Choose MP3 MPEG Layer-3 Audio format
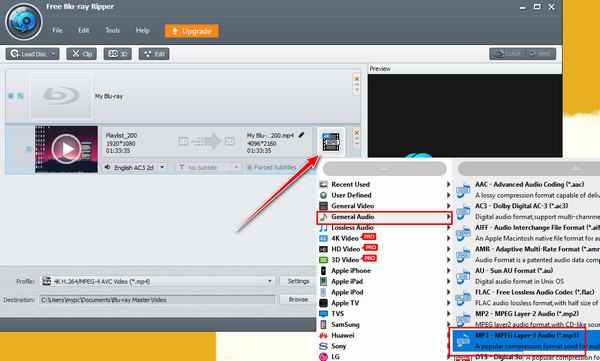 click(x=527, y=340)
